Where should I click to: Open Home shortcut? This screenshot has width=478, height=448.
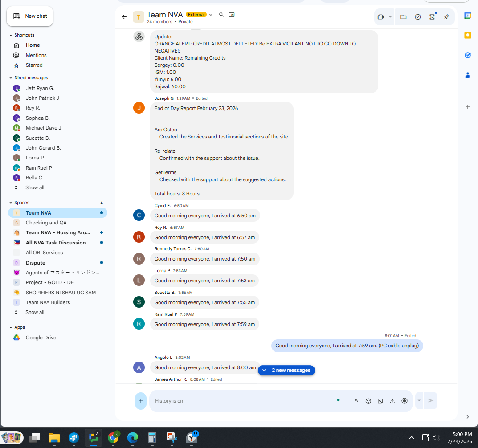click(33, 45)
